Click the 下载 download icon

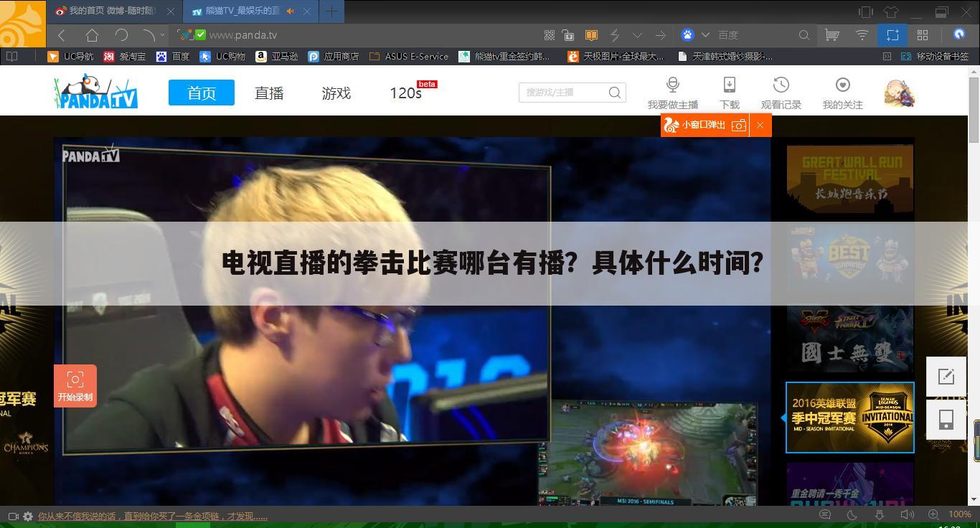click(729, 85)
